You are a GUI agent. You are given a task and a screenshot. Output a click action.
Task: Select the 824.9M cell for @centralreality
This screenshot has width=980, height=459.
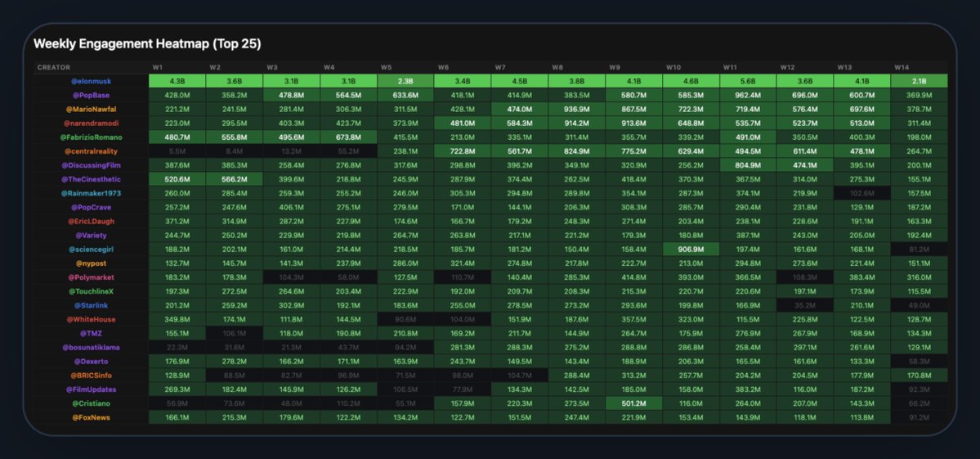pyautogui.click(x=577, y=151)
